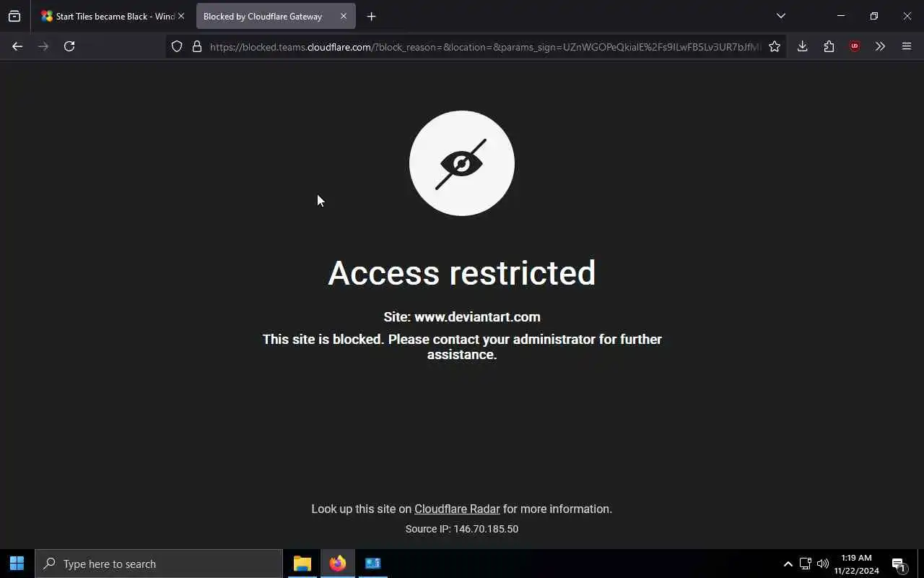Open the Extensions puzzle icon
This screenshot has width=924, height=578.
tap(829, 46)
